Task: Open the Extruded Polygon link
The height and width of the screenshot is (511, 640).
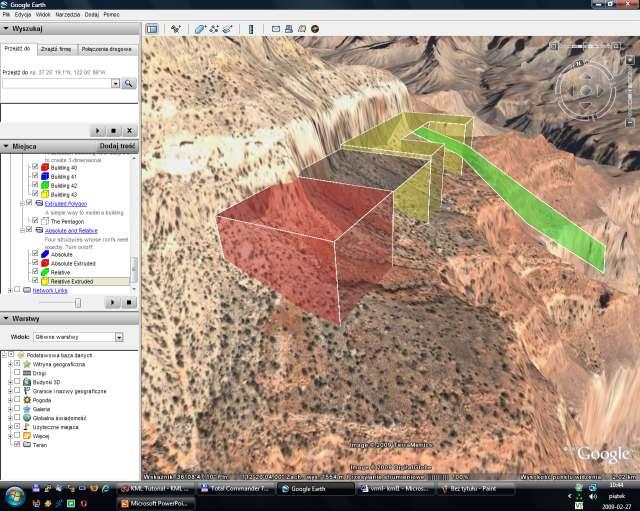Action: pyautogui.click(x=66, y=204)
